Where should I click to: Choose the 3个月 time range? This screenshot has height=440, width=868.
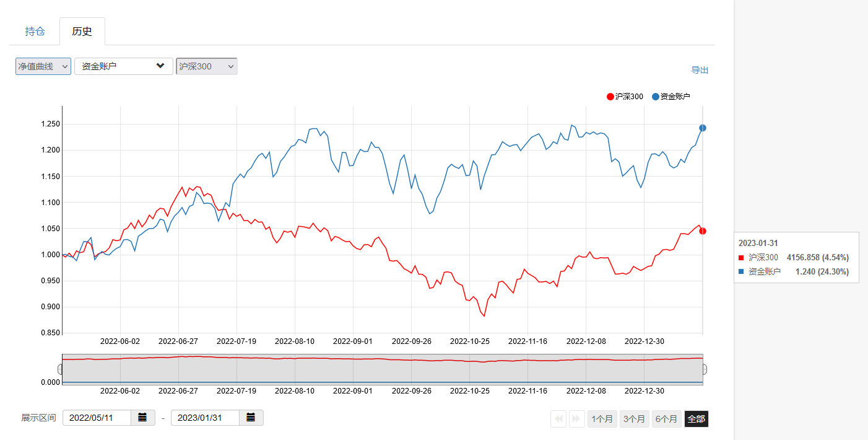634,419
